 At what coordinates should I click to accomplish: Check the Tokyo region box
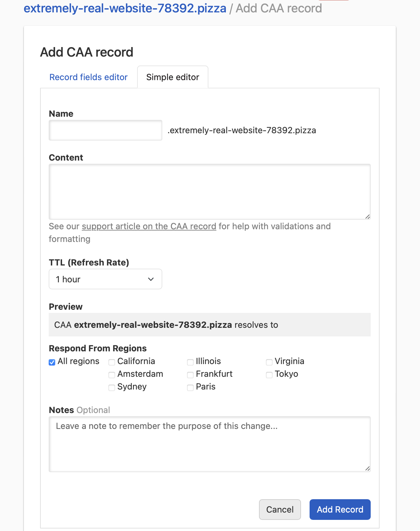click(269, 375)
